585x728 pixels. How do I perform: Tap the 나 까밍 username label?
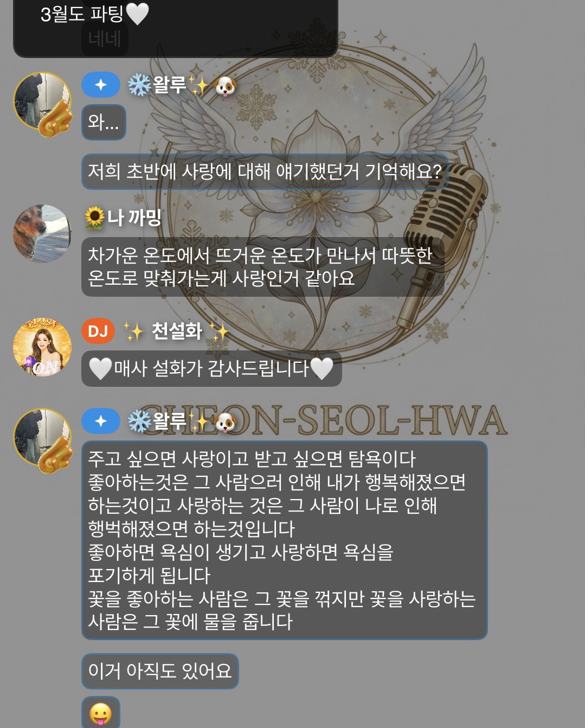click(x=134, y=218)
